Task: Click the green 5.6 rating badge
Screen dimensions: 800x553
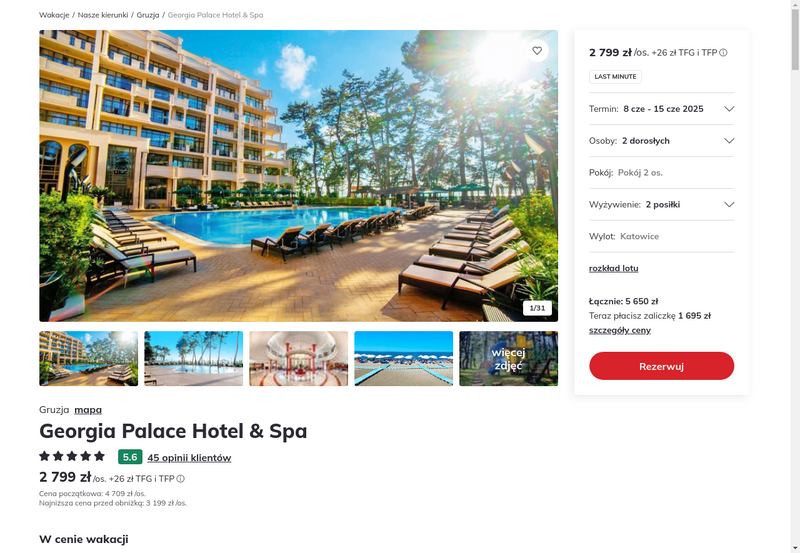Action: coord(130,457)
